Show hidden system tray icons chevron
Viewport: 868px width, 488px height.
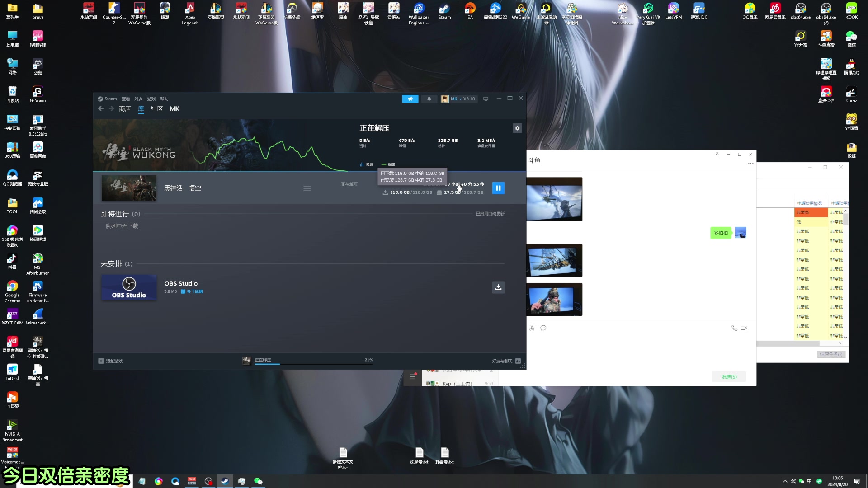(x=785, y=481)
